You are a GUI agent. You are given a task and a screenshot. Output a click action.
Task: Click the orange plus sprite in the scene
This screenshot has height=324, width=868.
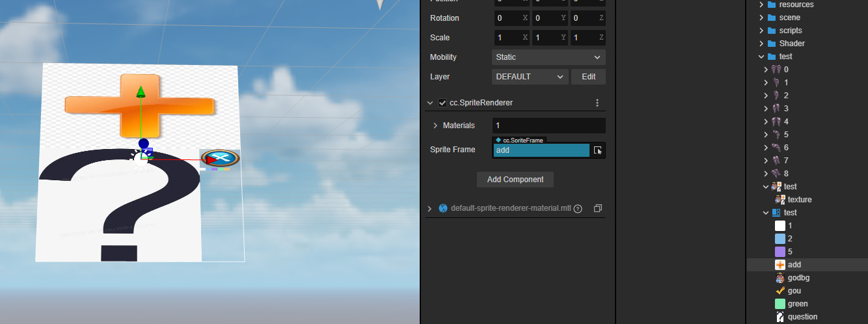tap(140, 105)
